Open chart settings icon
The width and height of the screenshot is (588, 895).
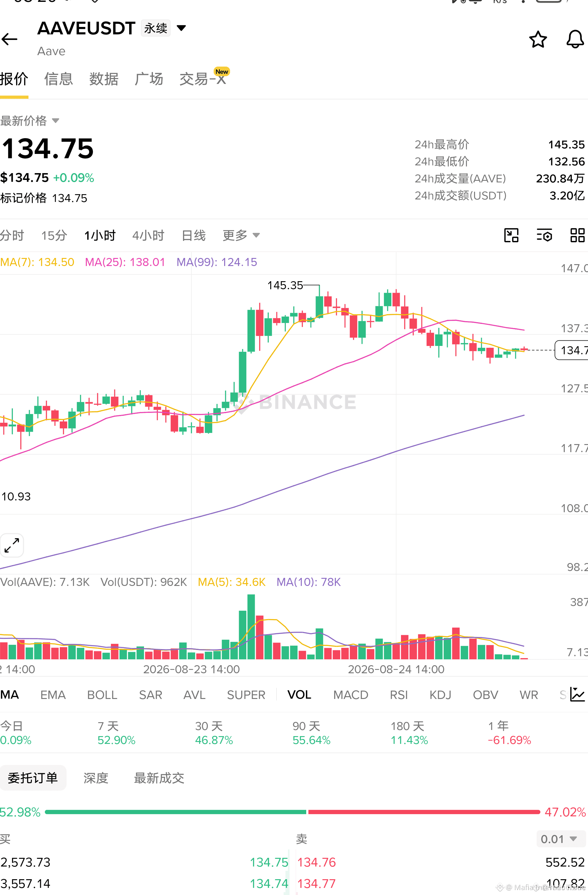(x=544, y=235)
